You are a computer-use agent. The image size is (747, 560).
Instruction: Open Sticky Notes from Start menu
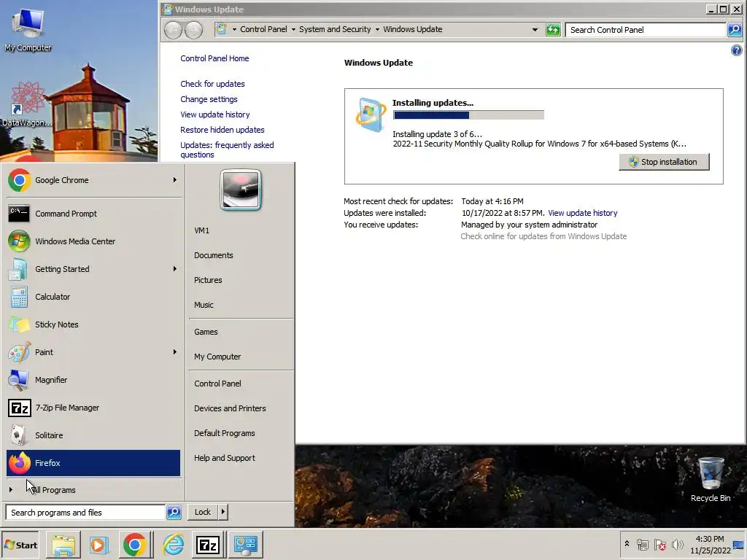point(93,324)
